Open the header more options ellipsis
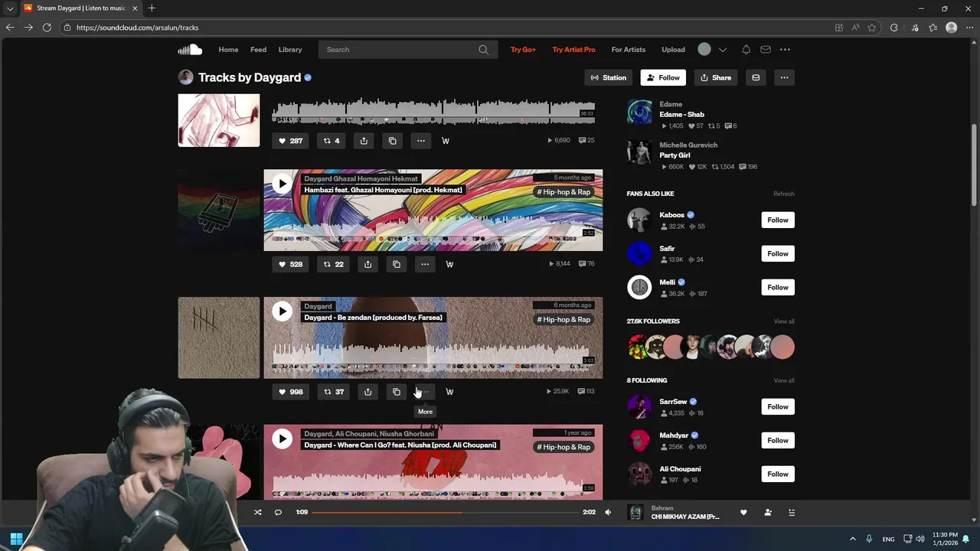Screen dimensions: 980x551 [x=785, y=50]
